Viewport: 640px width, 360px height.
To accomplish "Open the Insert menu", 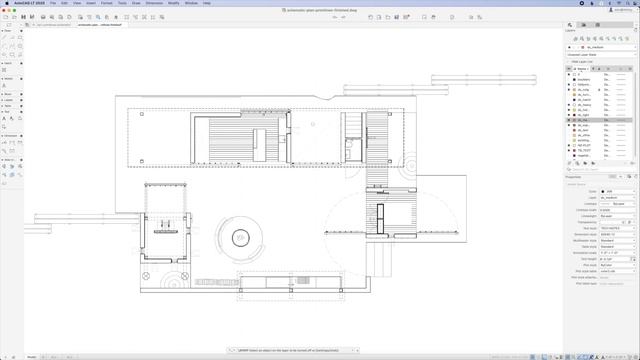I will pos(91,3).
